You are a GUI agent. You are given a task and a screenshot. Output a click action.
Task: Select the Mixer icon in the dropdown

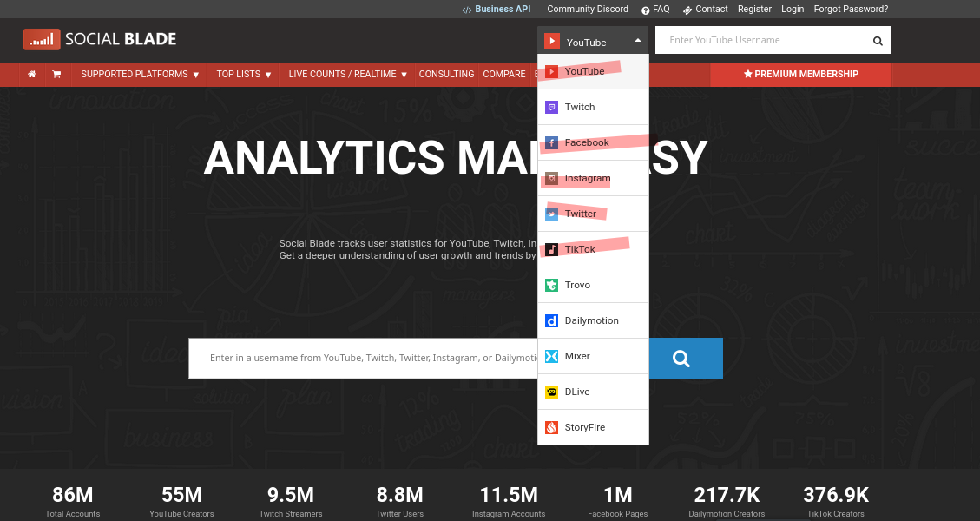(x=551, y=357)
